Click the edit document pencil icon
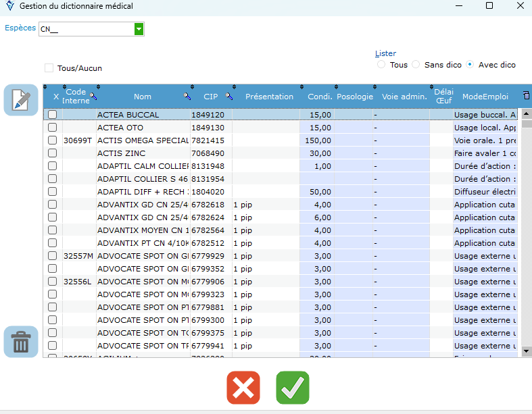Screen dimensions: 532x414 [x=21, y=100]
